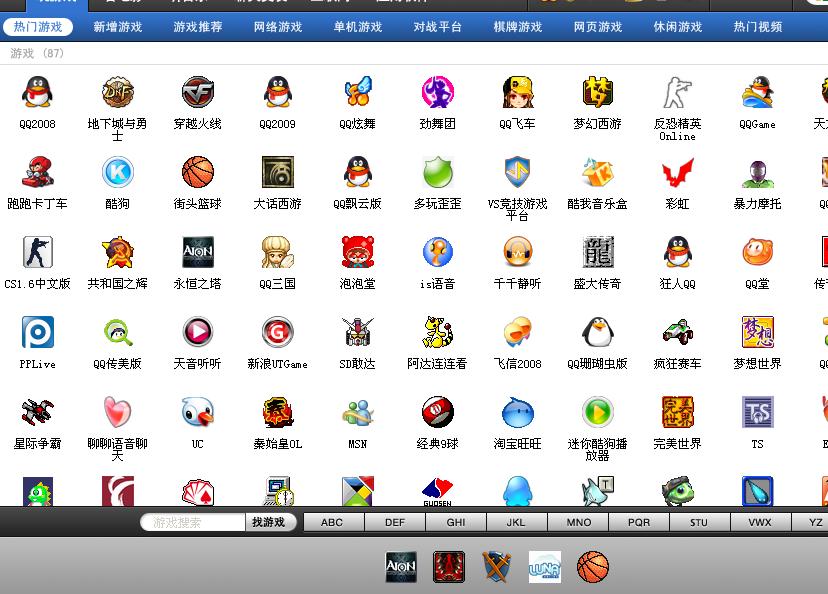The image size is (828, 594).
Task: Filter games by MNO letters
Action: tap(578, 522)
